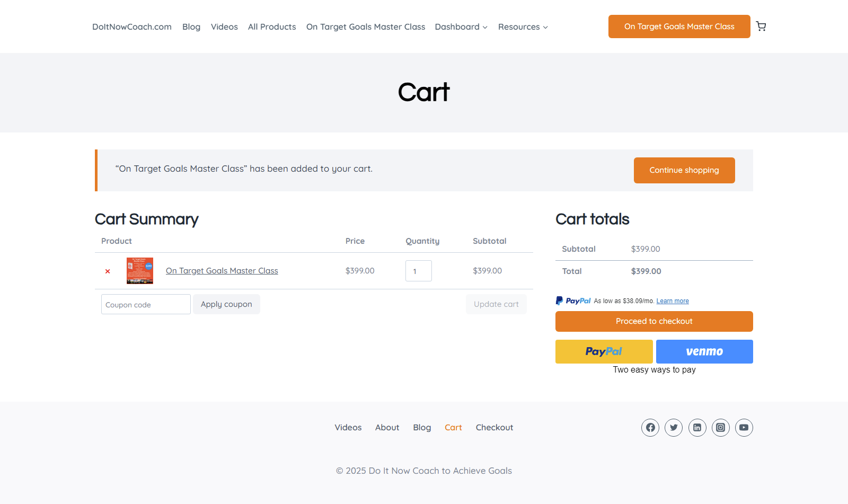This screenshot has height=504, width=848.
Task: Open All Products in navigation
Action: click(x=272, y=26)
